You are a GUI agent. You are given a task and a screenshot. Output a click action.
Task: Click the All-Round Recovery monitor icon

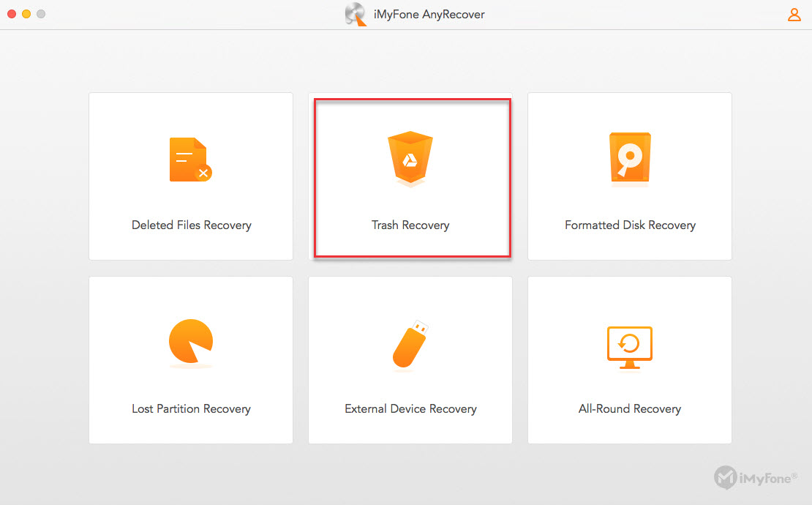click(630, 348)
